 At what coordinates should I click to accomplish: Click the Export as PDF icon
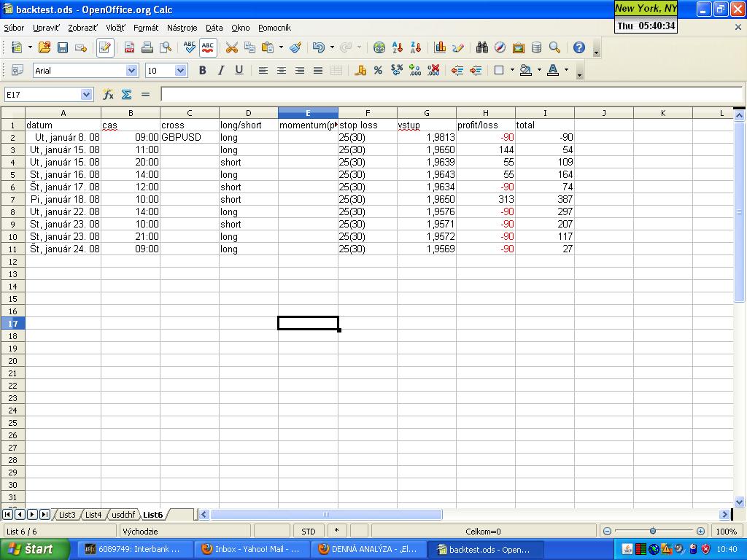coord(129,47)
